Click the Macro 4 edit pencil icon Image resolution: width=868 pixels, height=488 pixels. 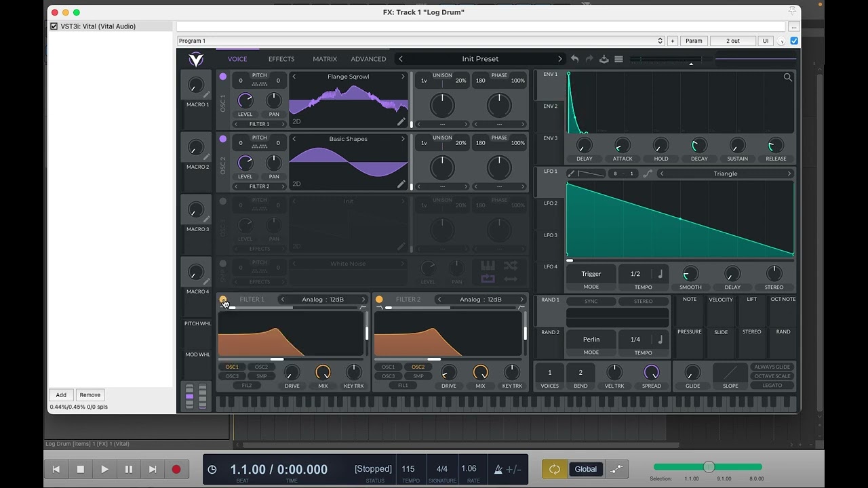click(x=206, y=282)
